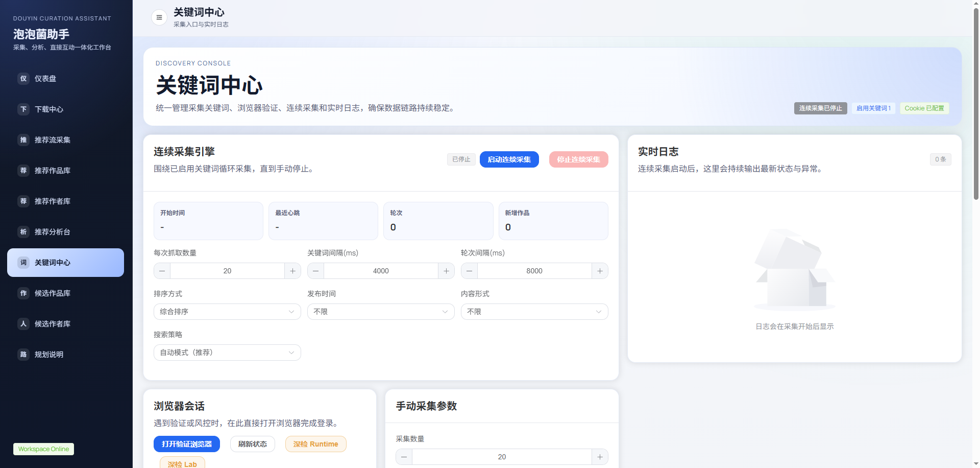Open the 搜索策略 dropdown (自动模式)
This screenshot has height=468, width=980.
(x=227, y=353)
